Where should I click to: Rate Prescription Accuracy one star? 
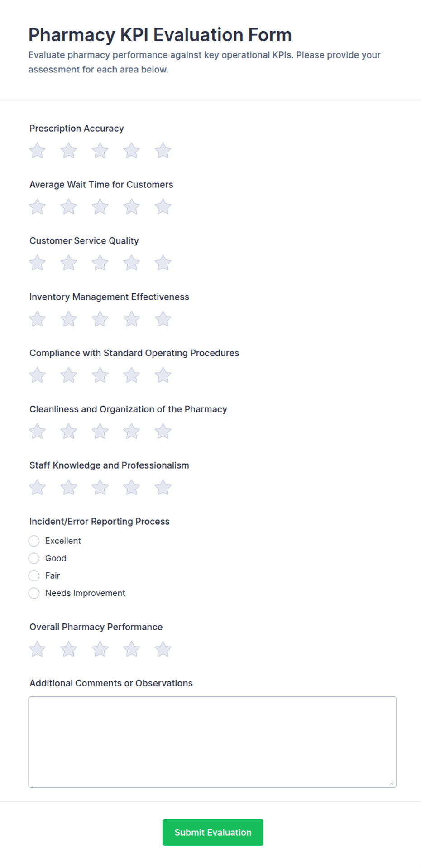(38, 151)
